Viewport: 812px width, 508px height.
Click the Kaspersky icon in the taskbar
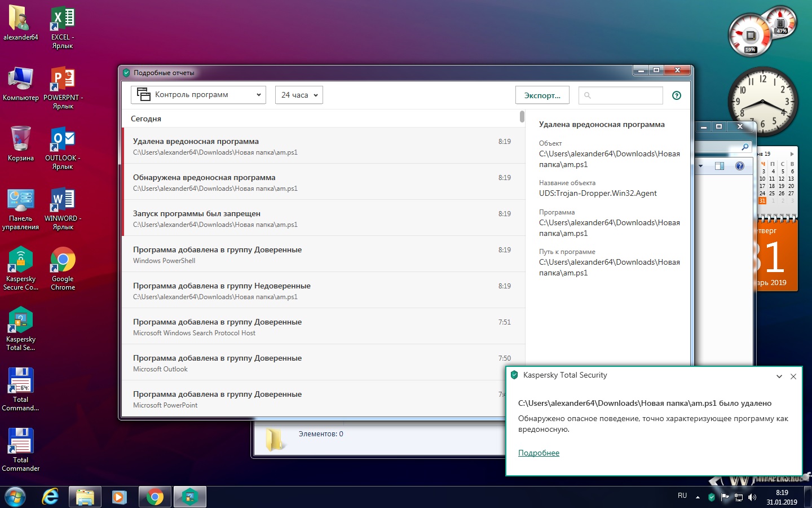click(190, 497)
